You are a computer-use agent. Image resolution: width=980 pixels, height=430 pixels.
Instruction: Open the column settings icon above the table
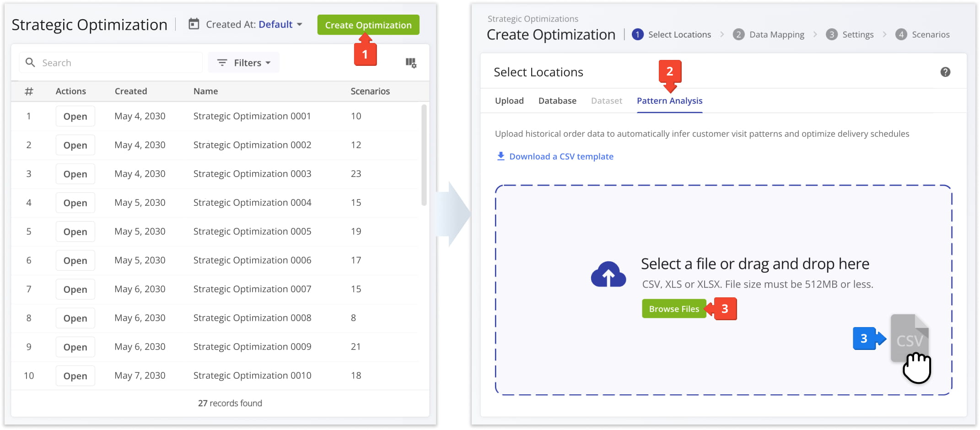(411, 63)
